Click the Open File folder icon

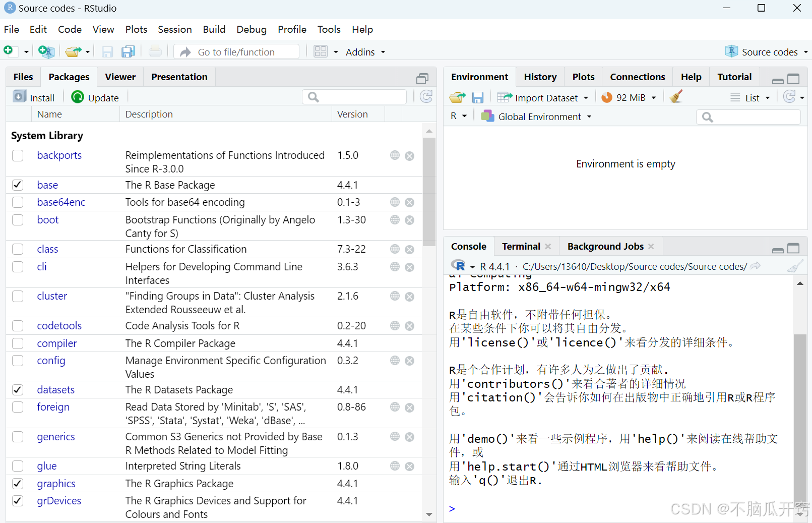point(73,51)
